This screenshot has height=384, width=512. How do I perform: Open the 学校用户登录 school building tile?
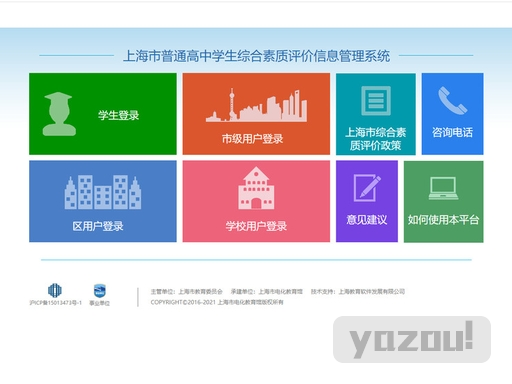click(x=256, y=201)
